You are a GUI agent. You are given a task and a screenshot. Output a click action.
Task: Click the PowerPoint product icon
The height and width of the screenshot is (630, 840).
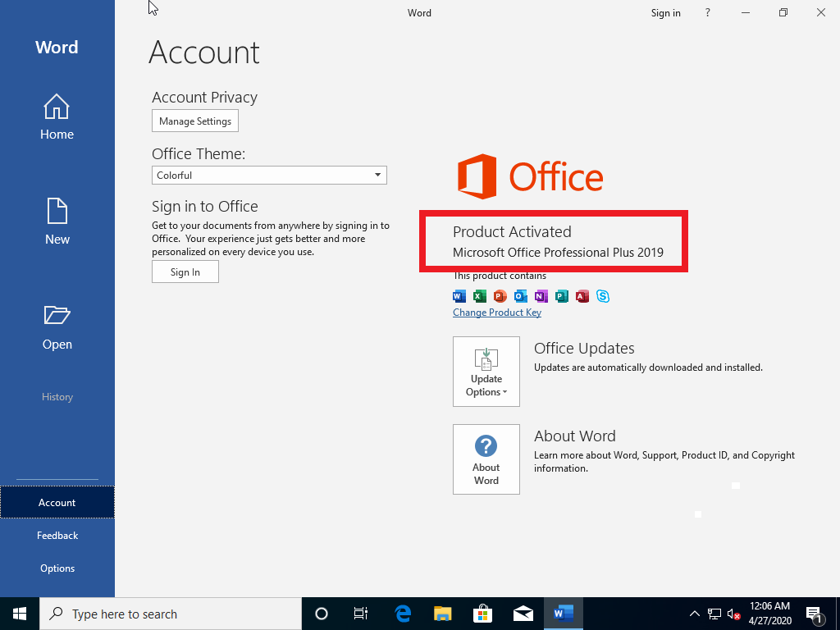click(500, 296)
